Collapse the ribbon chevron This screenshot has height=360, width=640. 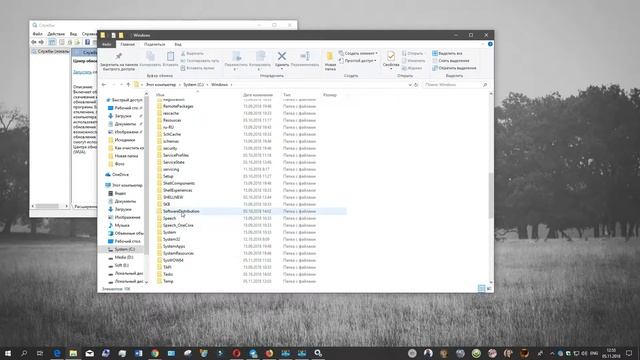(x=483, y=44)
